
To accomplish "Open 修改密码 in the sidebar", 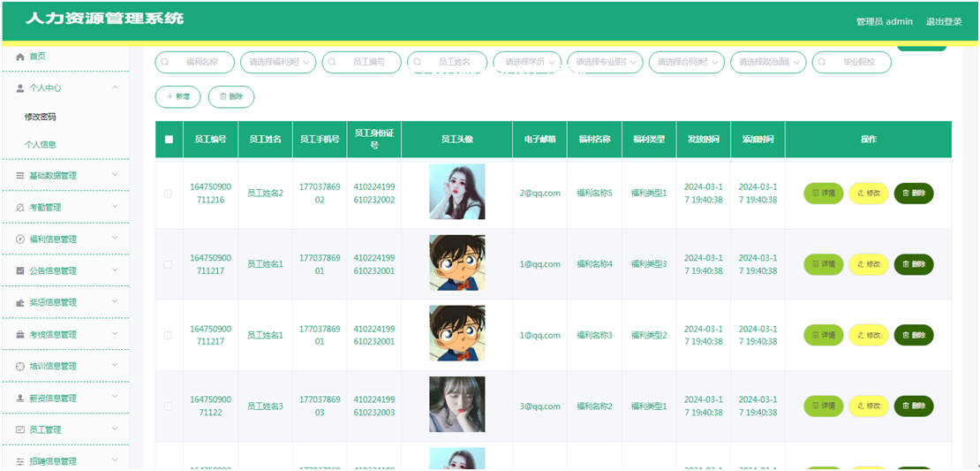I will click(x=41, y=117).
